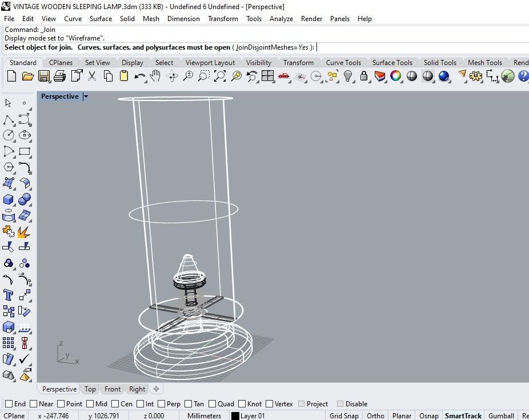Toggle SmartTrack in the status bar
Image resolution: width=529 pixels, height=420 pixels.
point(463,416)
